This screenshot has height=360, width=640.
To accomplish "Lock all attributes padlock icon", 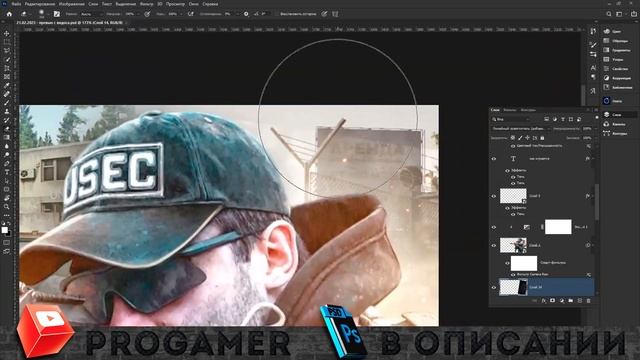I will (x=542, y=138).
